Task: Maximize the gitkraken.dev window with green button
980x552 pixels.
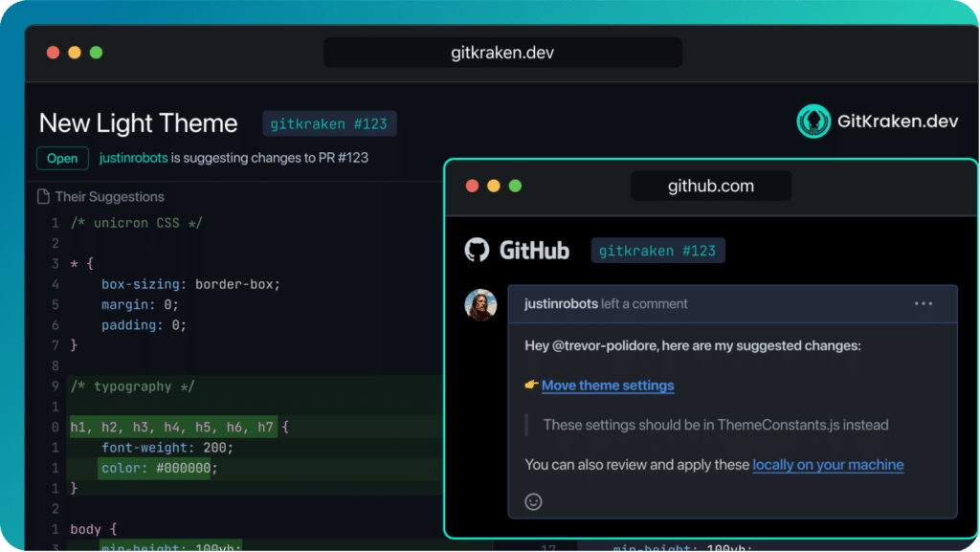Action: tap(97, 53)
